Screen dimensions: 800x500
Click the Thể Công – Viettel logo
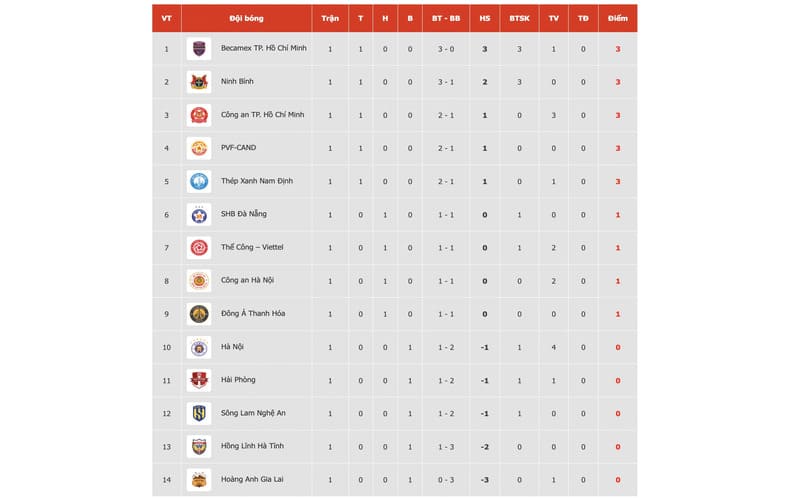199,247
